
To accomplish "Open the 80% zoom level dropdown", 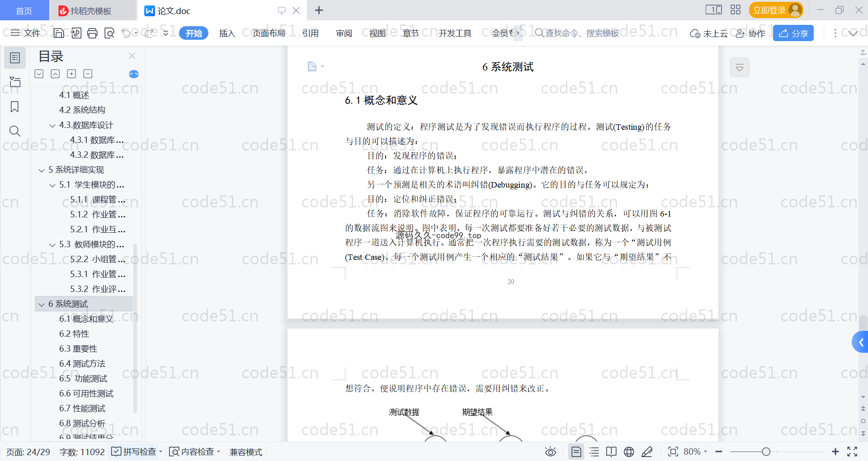I will (x=695, y=452).
